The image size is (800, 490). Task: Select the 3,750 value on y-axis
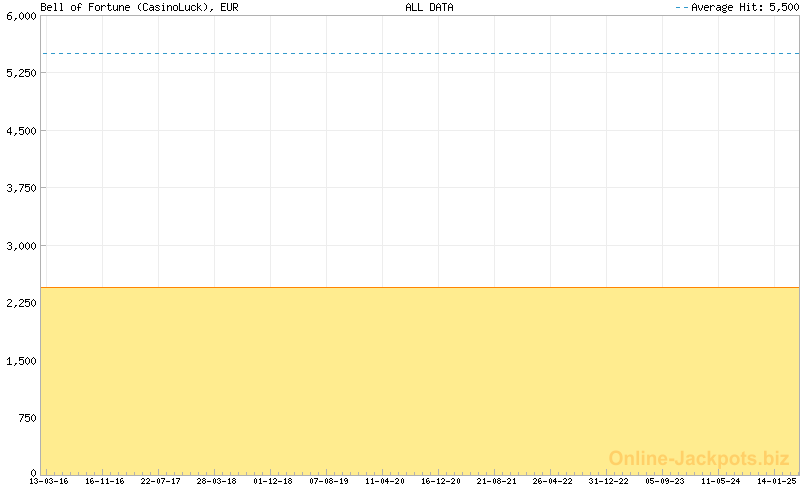[19, 188]
